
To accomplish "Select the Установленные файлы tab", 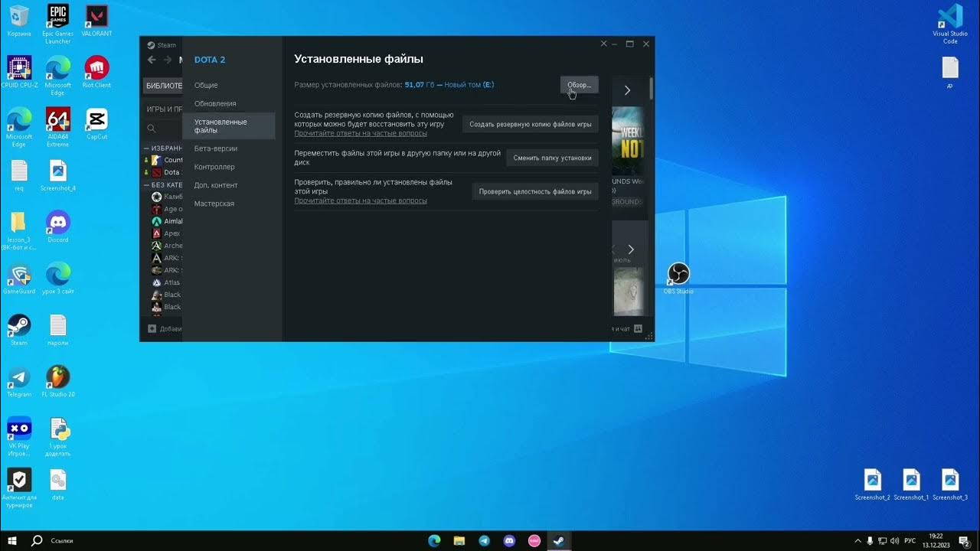I will point(229,126).
